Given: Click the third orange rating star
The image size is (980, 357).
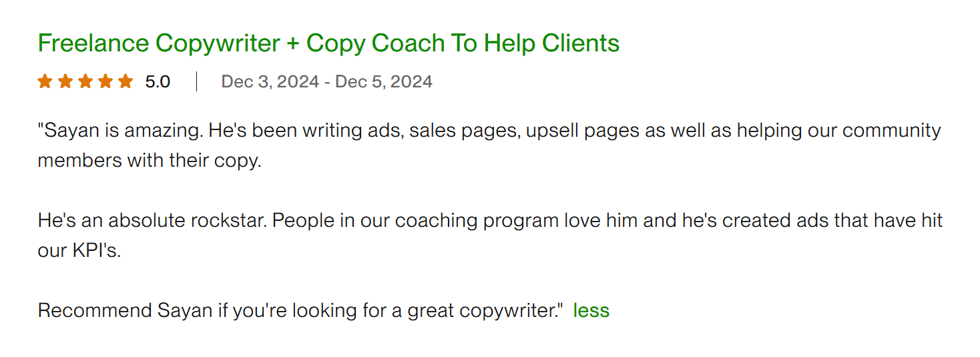Looking at the screenshot, I should pyautogui.click(x=85, y=81).
